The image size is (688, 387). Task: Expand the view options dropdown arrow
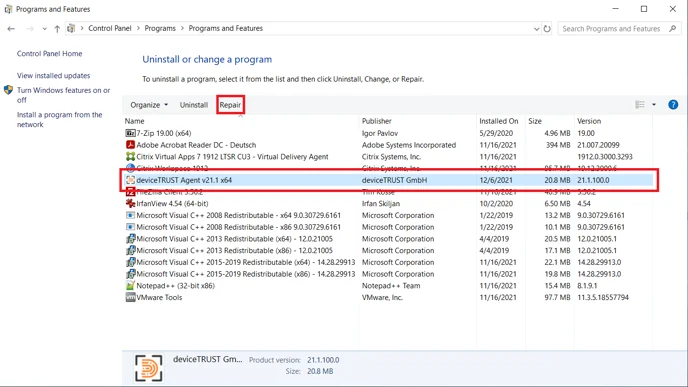tap(654, 104)
